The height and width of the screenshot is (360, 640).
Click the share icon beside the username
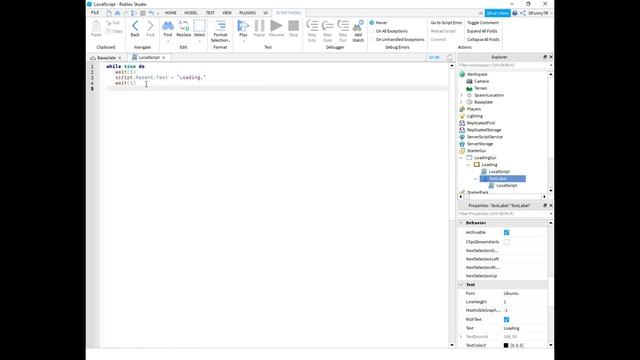point(523,13)
